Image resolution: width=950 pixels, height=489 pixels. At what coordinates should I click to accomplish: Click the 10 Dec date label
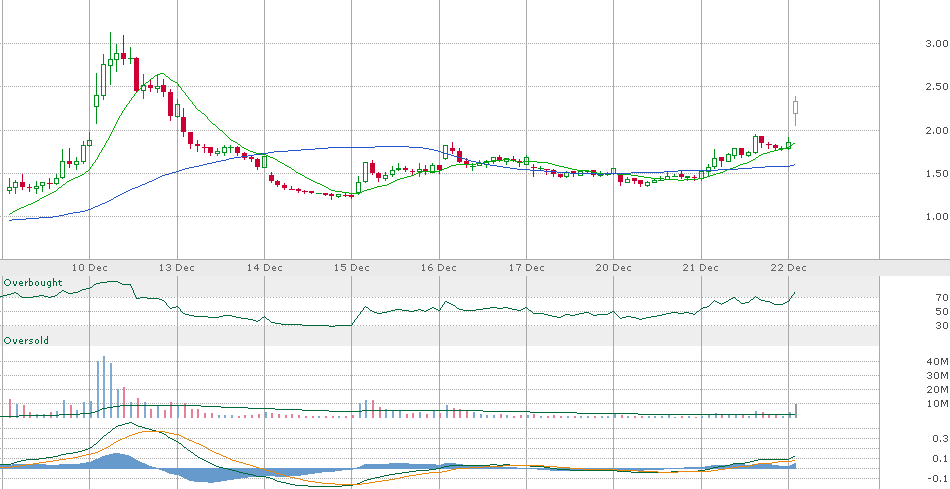pyautogui.click(x=90, y=268)
